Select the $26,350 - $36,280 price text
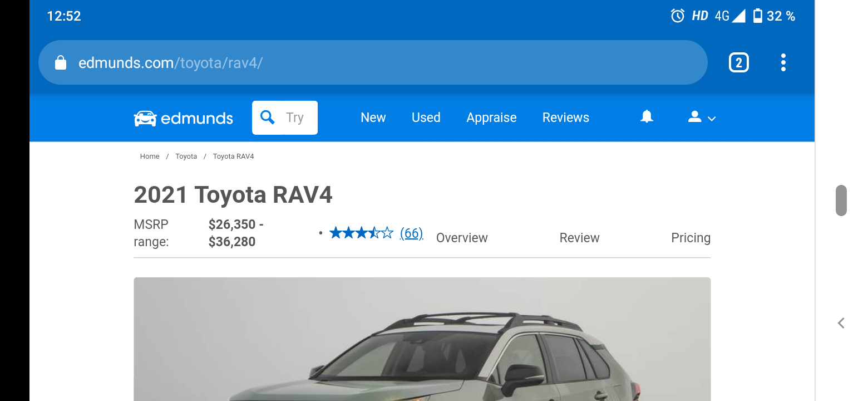 click(236, 233)
